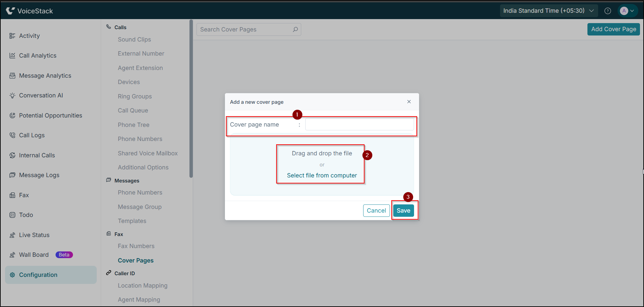Open Message Analytics from the sidebar
The image size is (644, 307).
45,75
